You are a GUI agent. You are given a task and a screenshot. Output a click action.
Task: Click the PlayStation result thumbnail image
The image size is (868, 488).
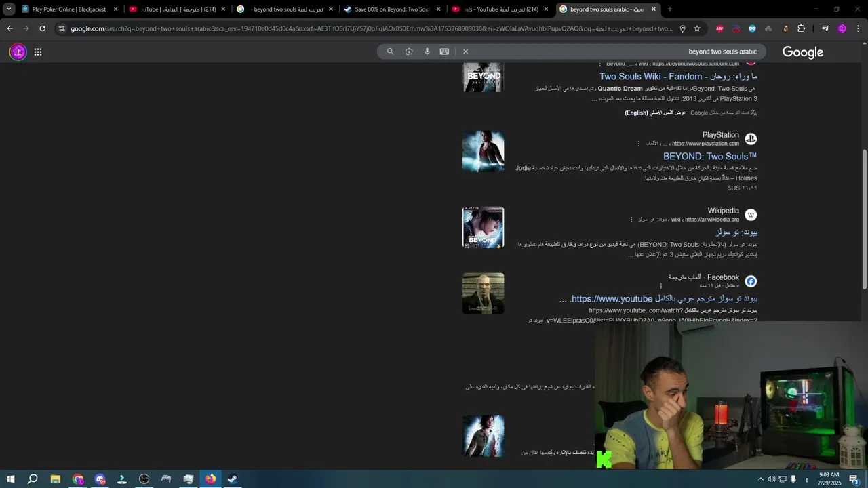click(x=484, y=151)
